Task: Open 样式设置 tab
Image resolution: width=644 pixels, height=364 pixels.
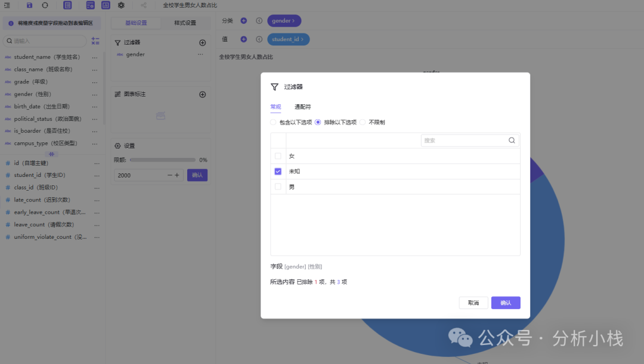Action: (x=185, y=23)
